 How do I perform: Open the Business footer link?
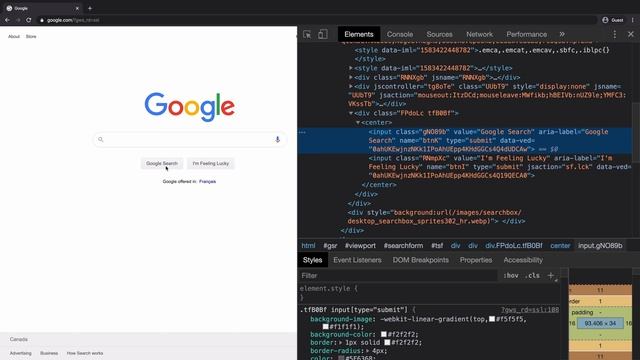[x=49, y=353]
